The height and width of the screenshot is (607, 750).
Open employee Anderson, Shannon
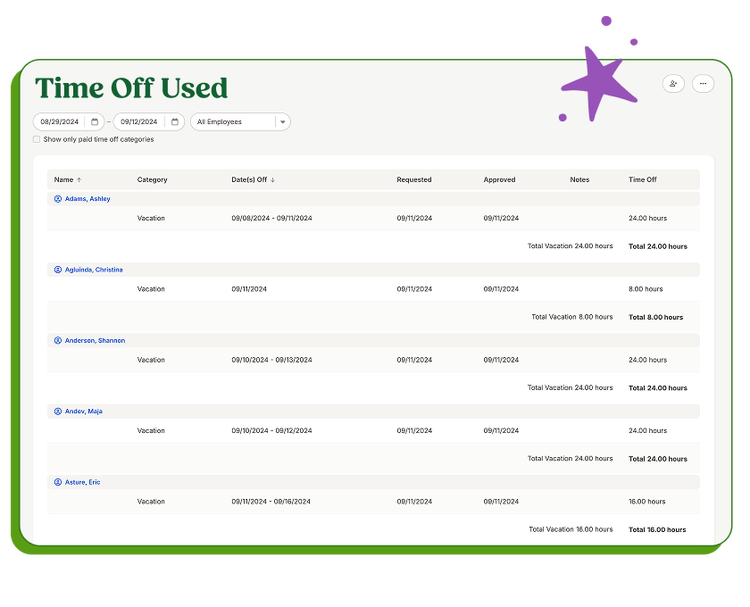pyautogui.click(x=95, y=341)
